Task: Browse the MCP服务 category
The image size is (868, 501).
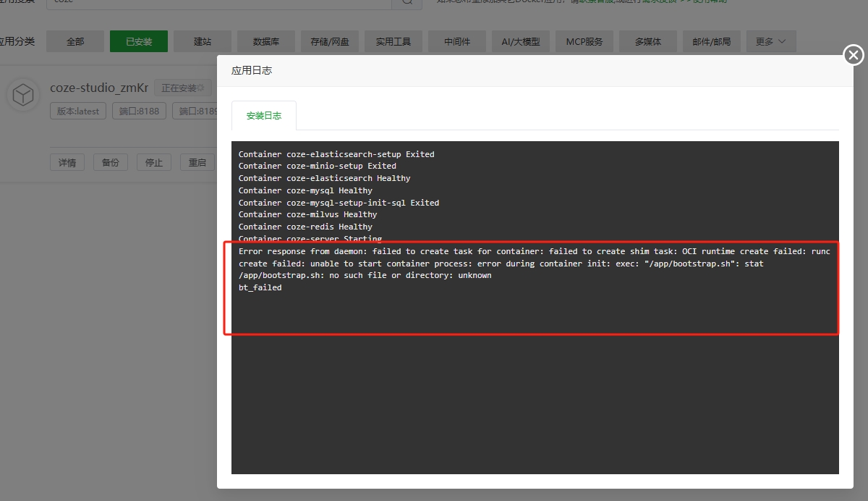Action: 584,41
